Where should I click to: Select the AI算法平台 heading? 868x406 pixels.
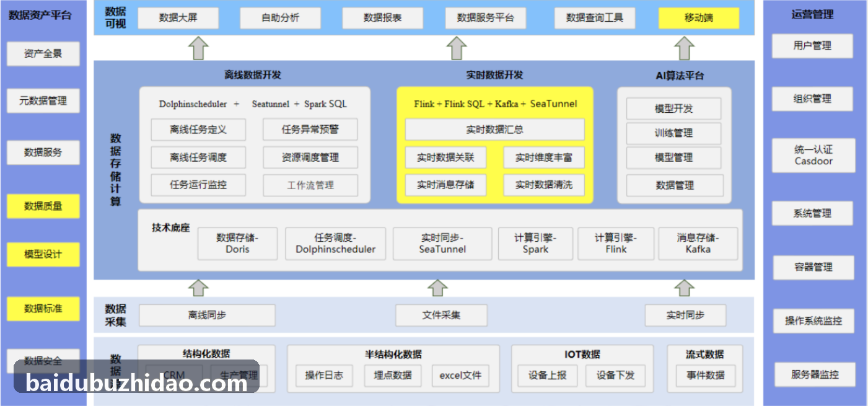(x=680, y=76)
